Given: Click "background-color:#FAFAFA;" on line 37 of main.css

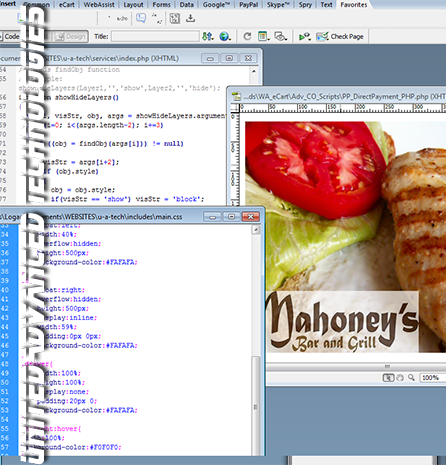Looking at the screenshot, I should coord(87,262).
